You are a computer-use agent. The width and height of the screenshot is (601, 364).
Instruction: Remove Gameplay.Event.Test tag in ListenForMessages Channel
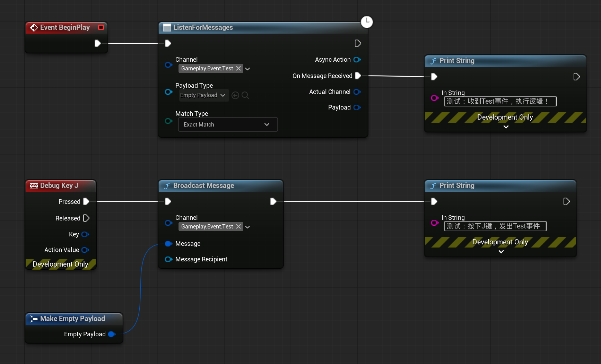(238, 68)
